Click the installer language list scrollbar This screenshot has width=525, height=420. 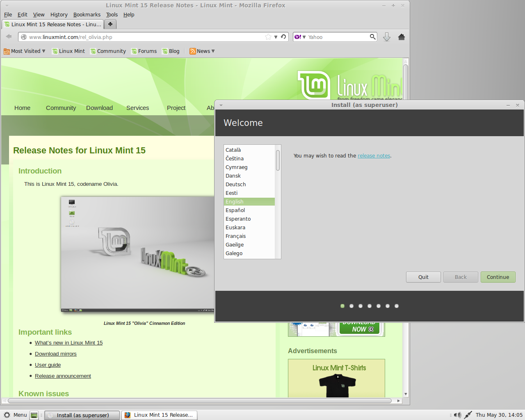pyautogui.click(x=278, y=160)
